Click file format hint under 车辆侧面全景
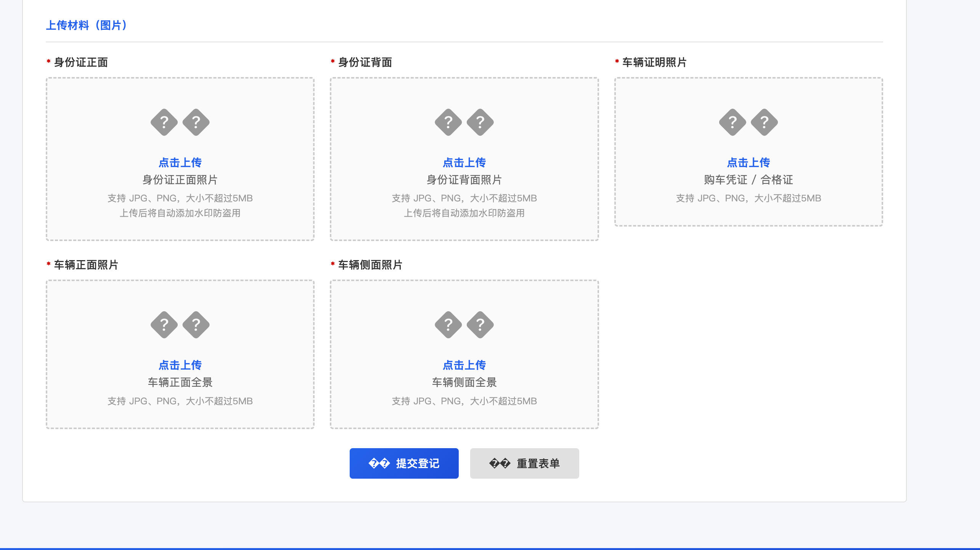This screenshot has width=980, height=550. coord(464,401)
